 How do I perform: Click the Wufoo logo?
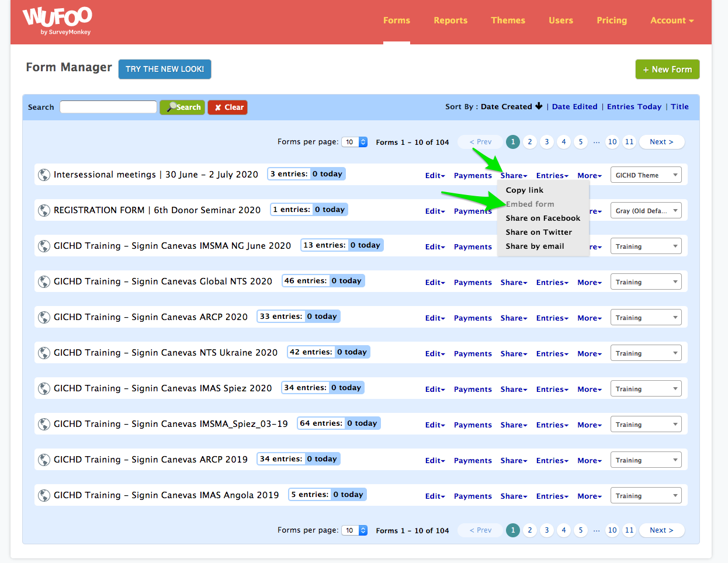pos(57,20)
